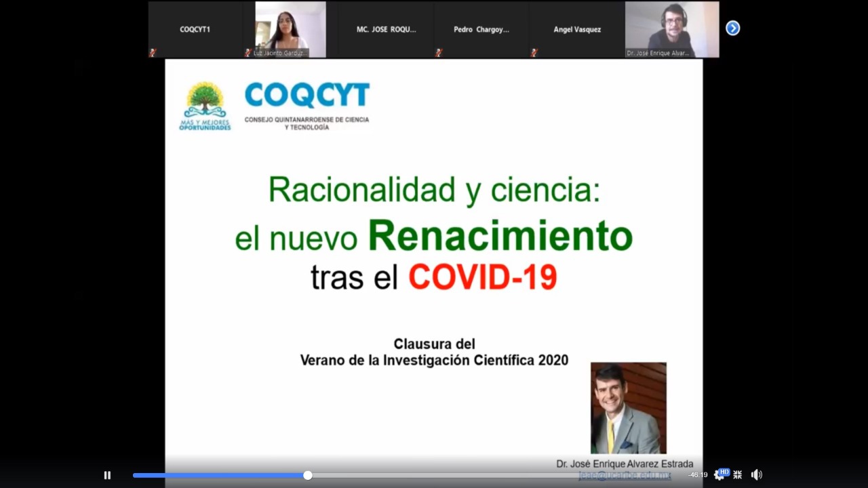The height and width of the screenshot is (488, 868).
Task: Select the COQCYT1 participant tile
Action: pyautogui.click(x=195, y=29)
